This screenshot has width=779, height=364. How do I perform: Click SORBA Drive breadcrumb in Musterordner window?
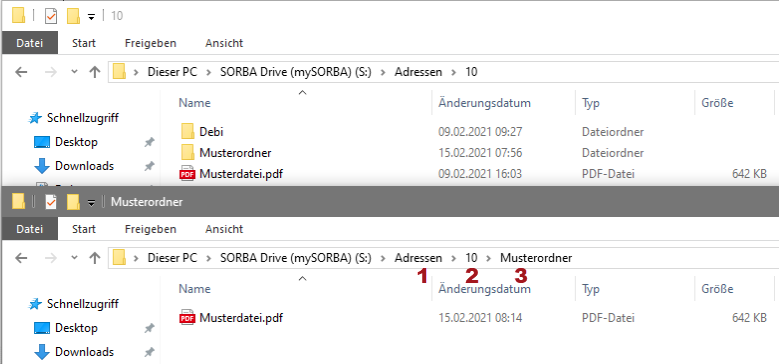296,258
